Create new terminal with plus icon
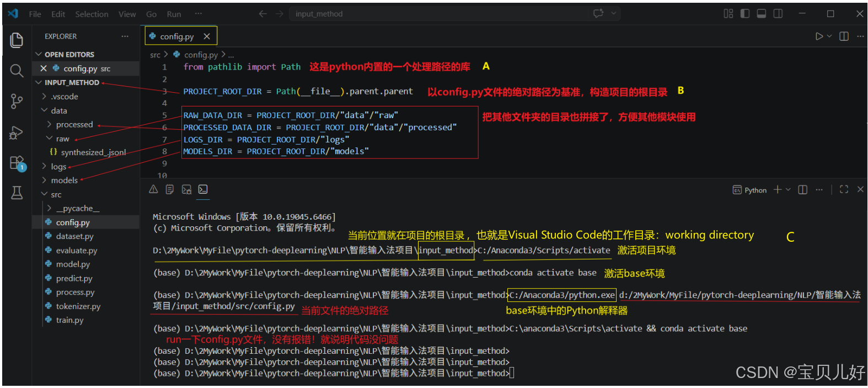This screenshot has height=388, width=868. click(x=778, y=189)
